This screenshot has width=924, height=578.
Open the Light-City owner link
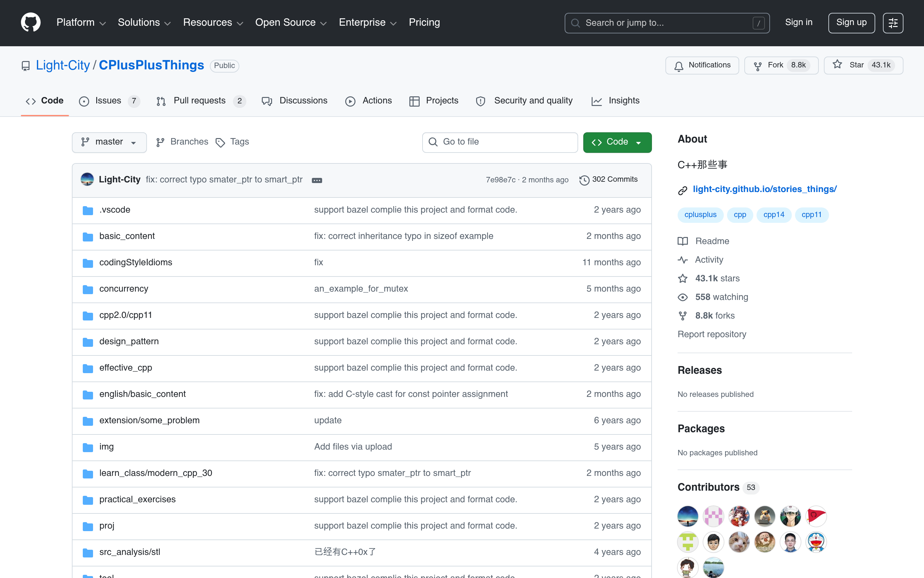63,66
